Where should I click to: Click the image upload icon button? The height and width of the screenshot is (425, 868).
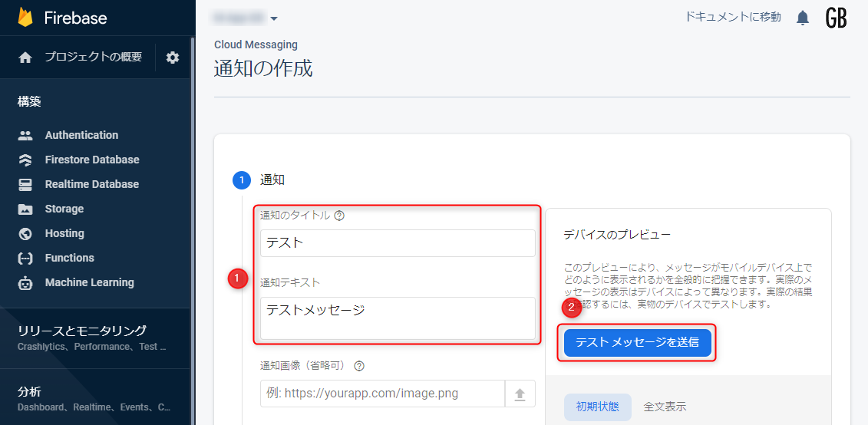(520, 394)
